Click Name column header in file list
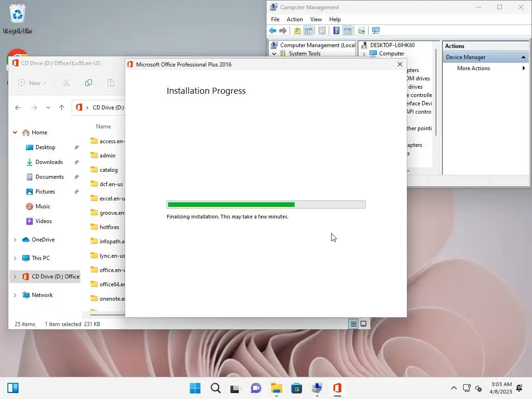Viewport: 532px width, 399px height. point(103,127)
